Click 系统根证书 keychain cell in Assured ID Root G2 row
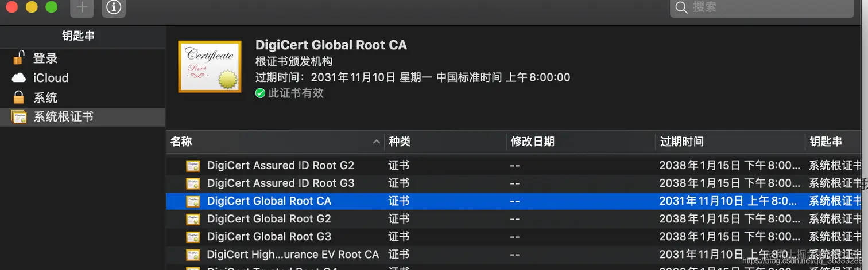The image size is (868, 270). point(835,166)
